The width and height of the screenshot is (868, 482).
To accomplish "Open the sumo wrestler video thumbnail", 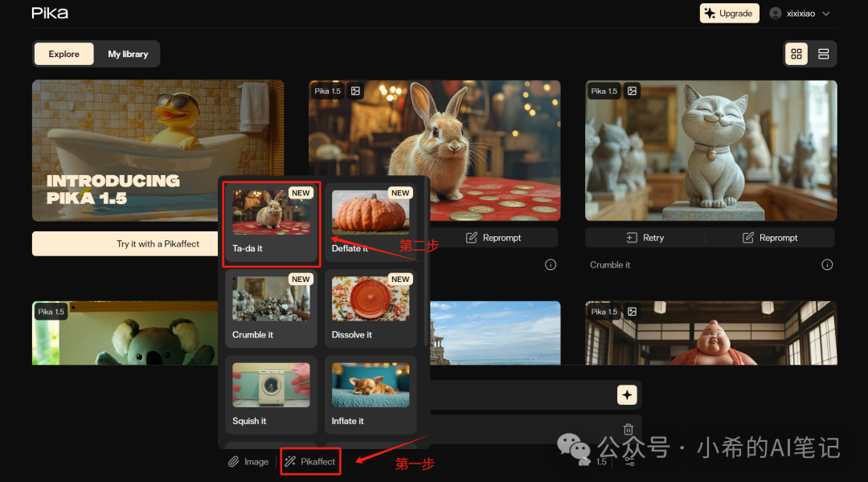I will tap(710, 333).
